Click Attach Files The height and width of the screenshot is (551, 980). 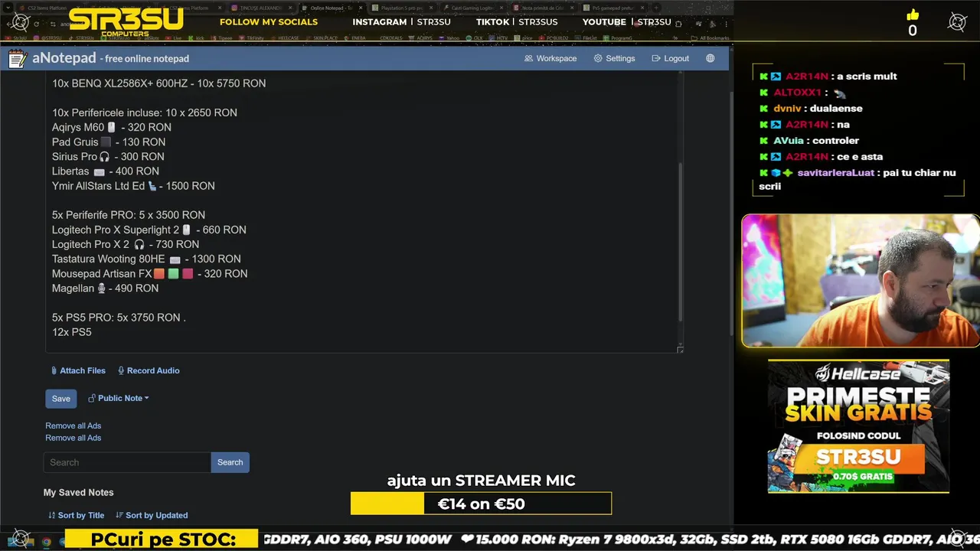point(78,370)
